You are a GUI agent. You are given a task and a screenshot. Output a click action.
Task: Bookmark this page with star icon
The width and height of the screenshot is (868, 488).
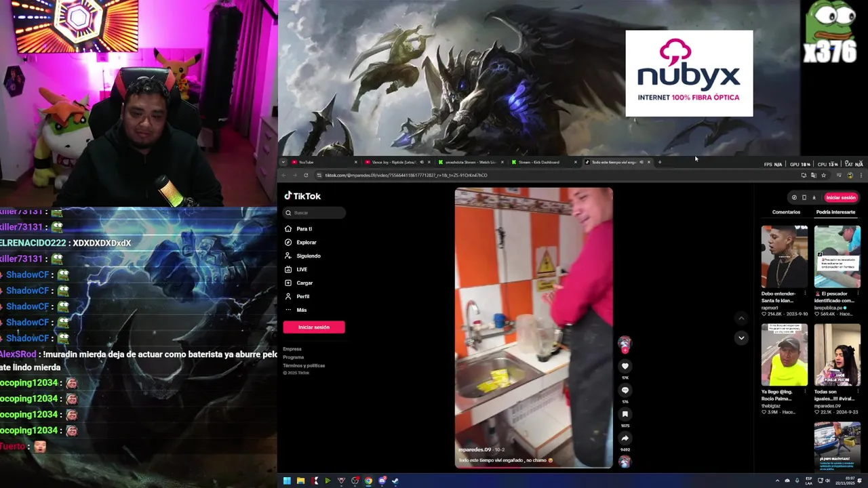tap(823, 176)
